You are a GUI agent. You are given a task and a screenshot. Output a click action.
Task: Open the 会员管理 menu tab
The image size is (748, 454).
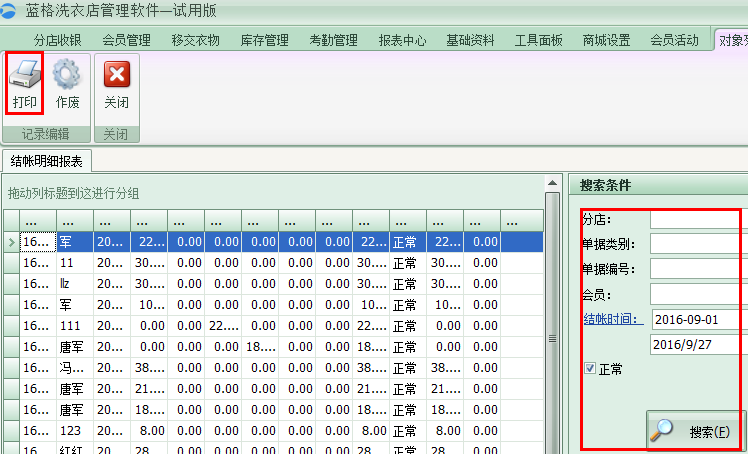126,41
